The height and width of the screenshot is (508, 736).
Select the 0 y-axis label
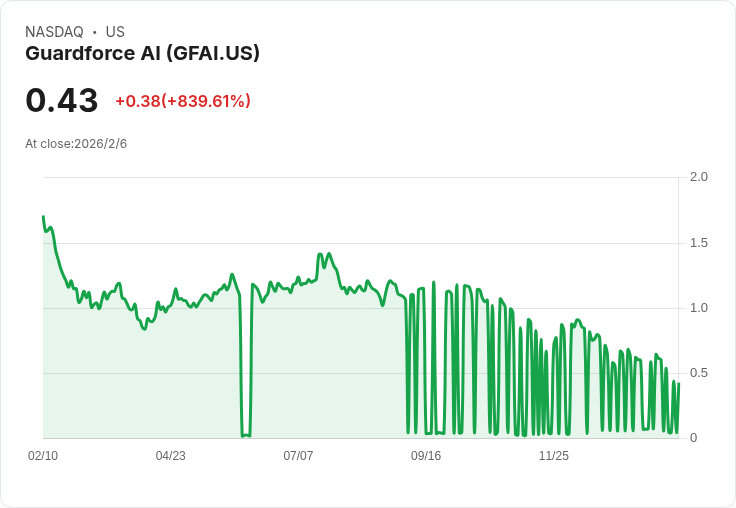694,438
